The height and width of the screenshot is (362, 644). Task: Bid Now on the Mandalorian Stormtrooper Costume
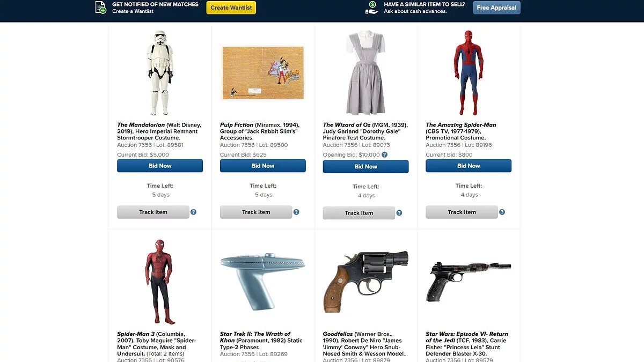point(160,166)
